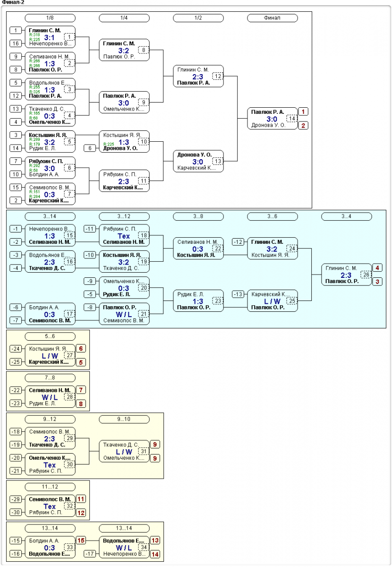
Task: Click the '9...12' round header
Action: tap(50, 419)
